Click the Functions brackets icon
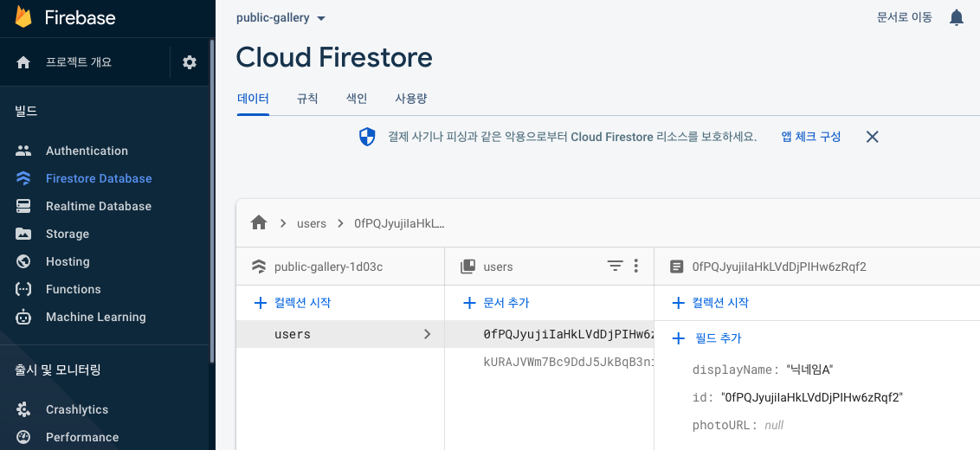The height and width of the screenshot is (450, 980). 23,289
